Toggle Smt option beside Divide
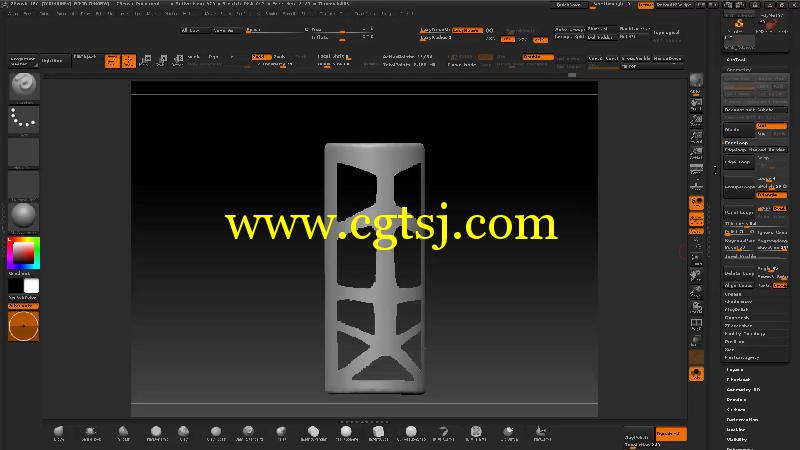 771,126
